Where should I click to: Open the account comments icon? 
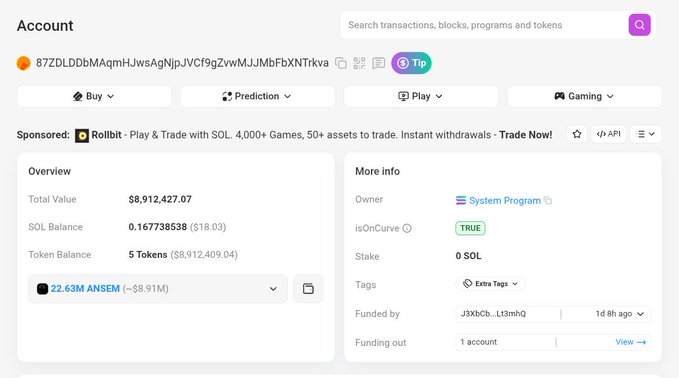[x=378, y=63]
